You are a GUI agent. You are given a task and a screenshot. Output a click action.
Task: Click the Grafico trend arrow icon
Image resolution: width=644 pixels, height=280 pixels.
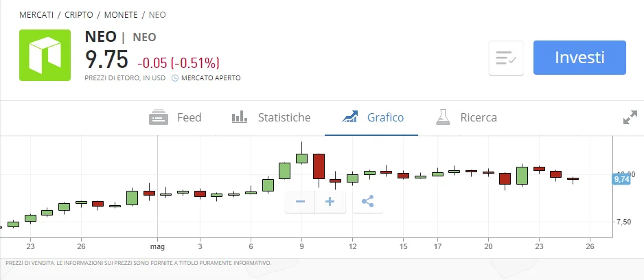pos(350,117)
